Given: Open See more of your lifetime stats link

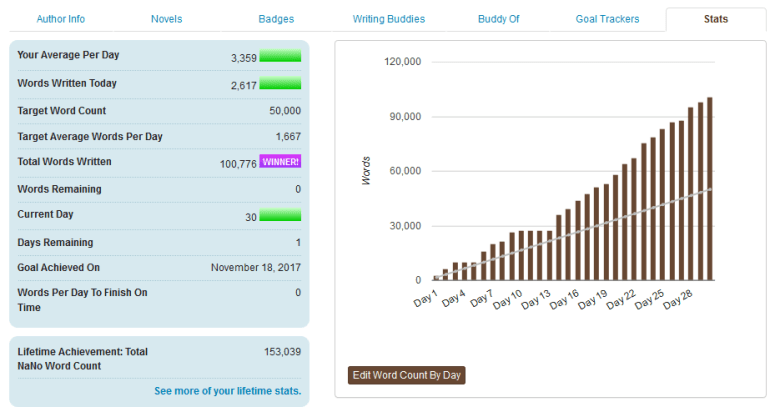Looking at the screenshot, I should click(x=227, y=391).
